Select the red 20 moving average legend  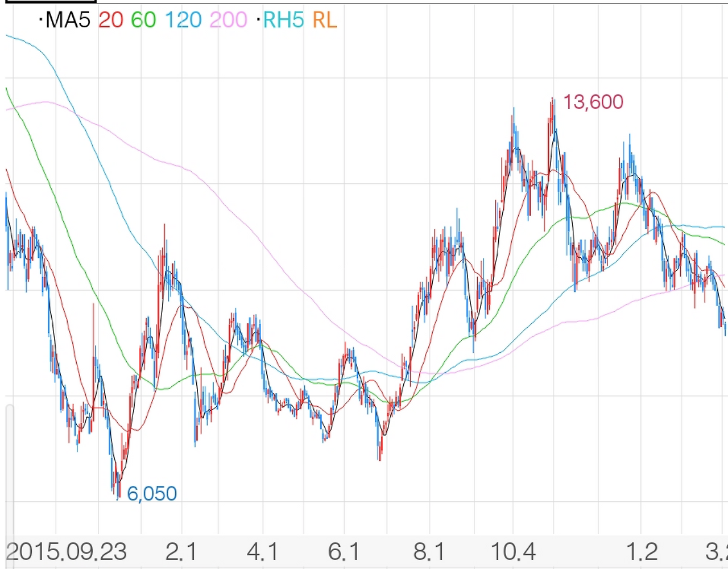111,20
